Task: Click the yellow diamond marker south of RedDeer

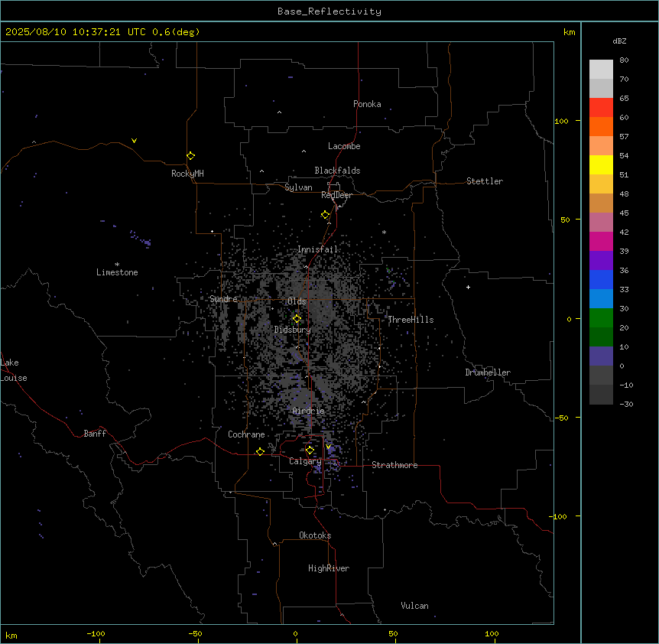Action: click(x=325, y=215)
